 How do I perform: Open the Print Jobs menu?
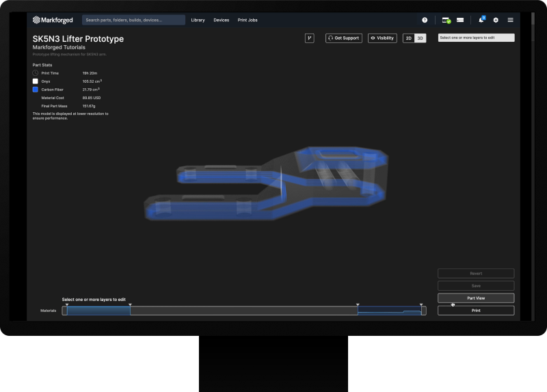[x=248, y=21]
